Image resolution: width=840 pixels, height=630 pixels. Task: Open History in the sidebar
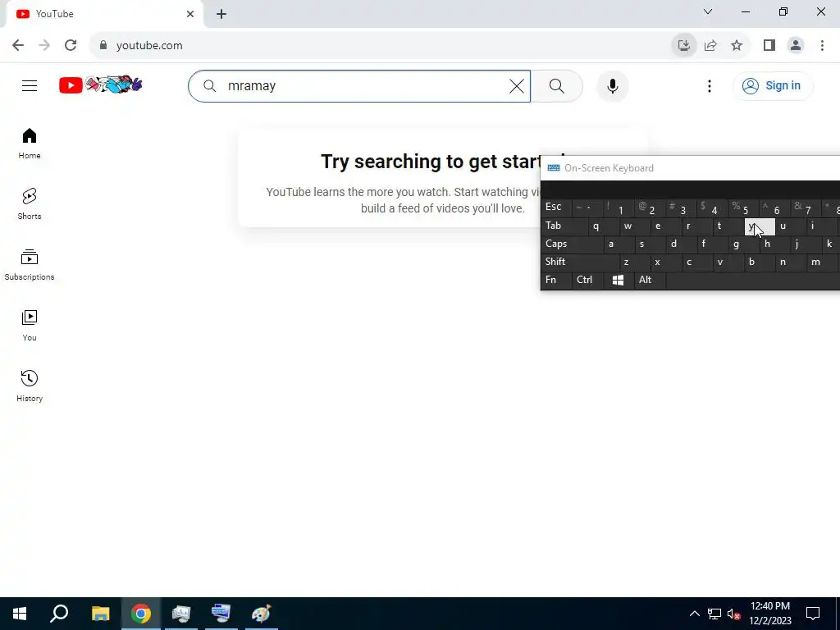(30, 386)
